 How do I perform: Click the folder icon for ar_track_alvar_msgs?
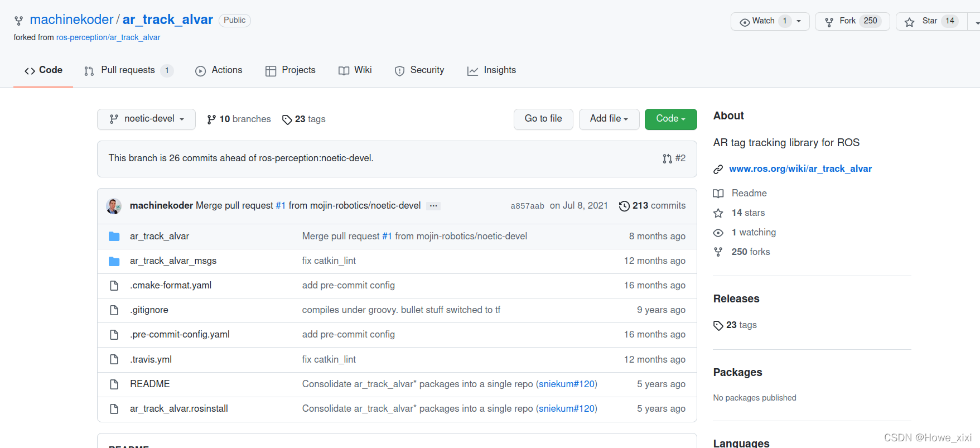[114, 261]
